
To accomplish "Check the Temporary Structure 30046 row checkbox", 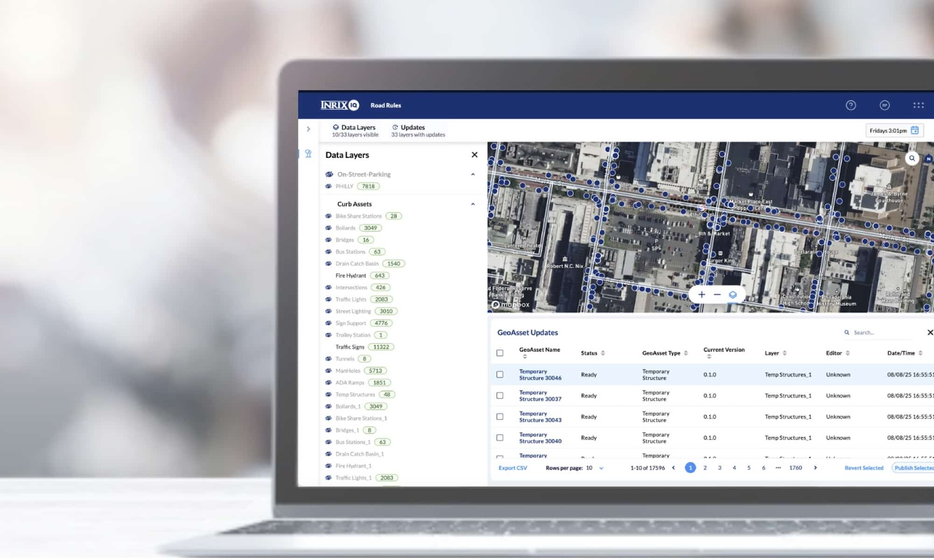I will click(x=500, y=374).
